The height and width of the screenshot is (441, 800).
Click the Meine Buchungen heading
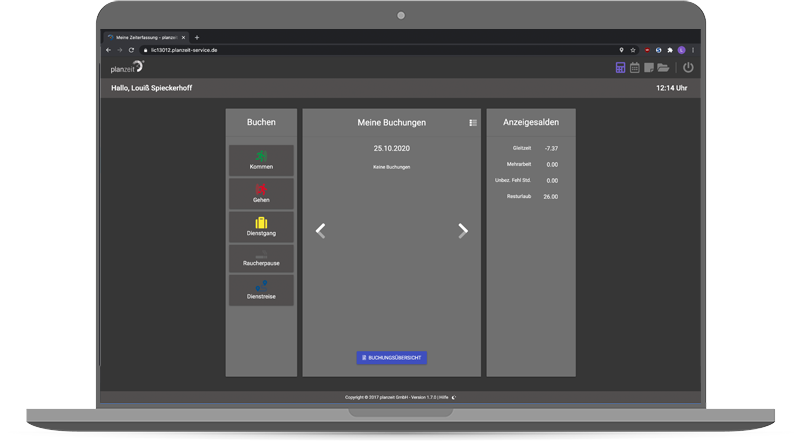click(391, 122)
